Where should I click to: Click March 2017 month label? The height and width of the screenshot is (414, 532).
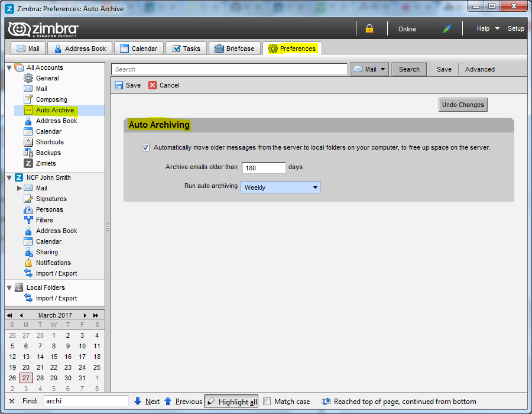[55, 315]
